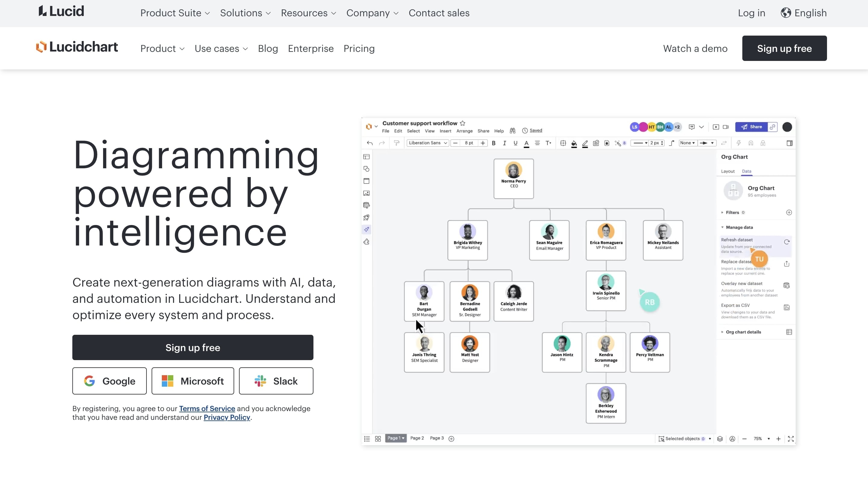Click the Log in link
The height and width of the screenshot is (488, 868).
[x=751, y=13]
